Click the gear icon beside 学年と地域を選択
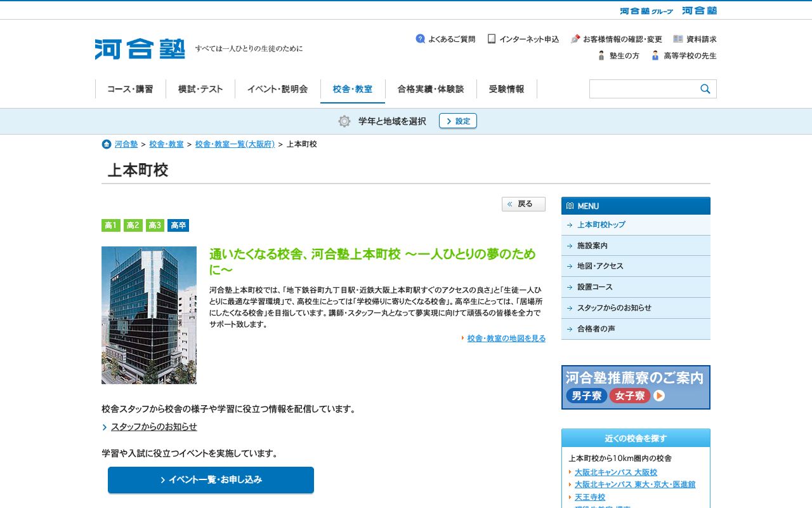812x508 pixels. [x=344, y=121]
